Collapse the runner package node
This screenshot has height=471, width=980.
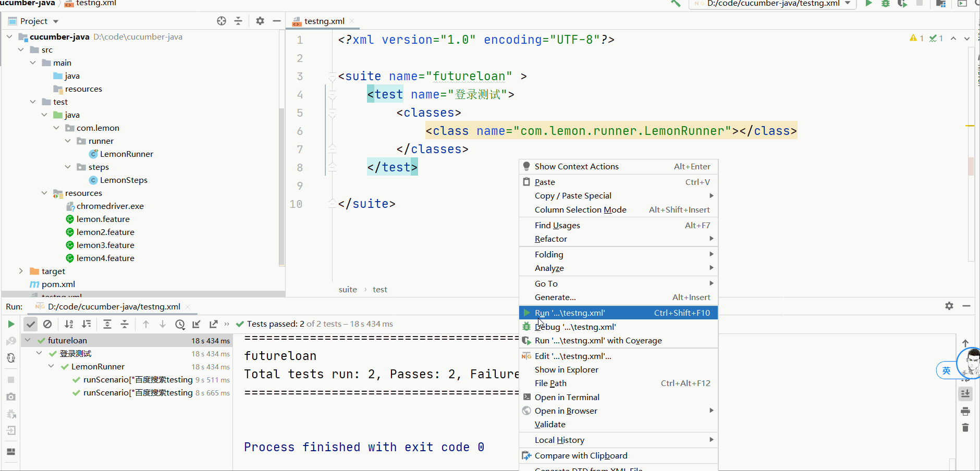pyautogui.click(x=68, y=141)
